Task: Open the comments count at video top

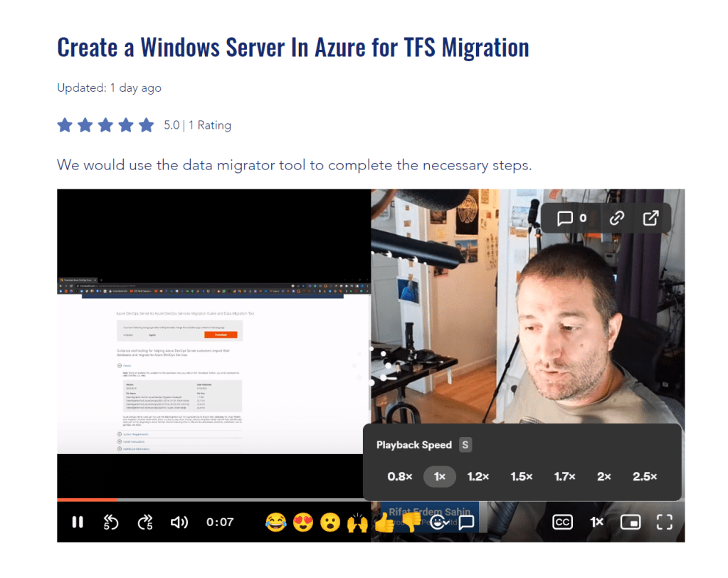Action: 572,218
